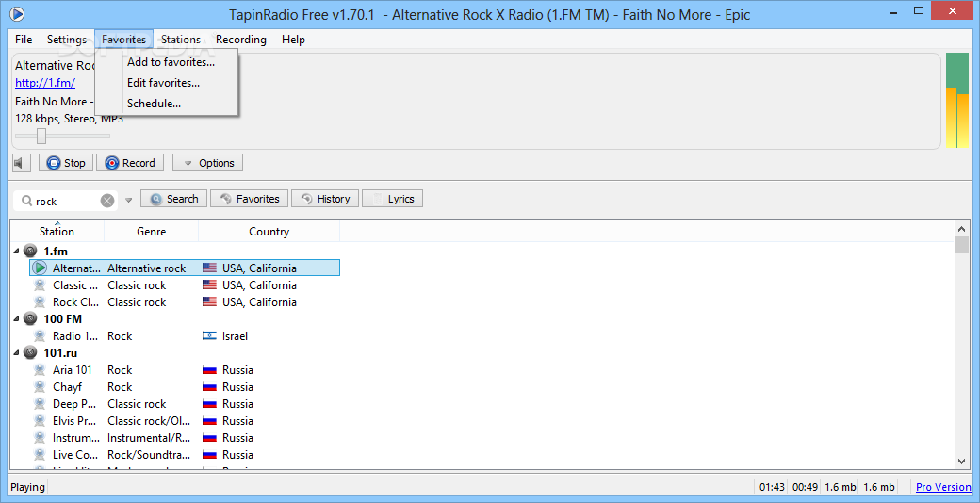
Task: Adjust the volume slider handle
Action: coord(41,136)
